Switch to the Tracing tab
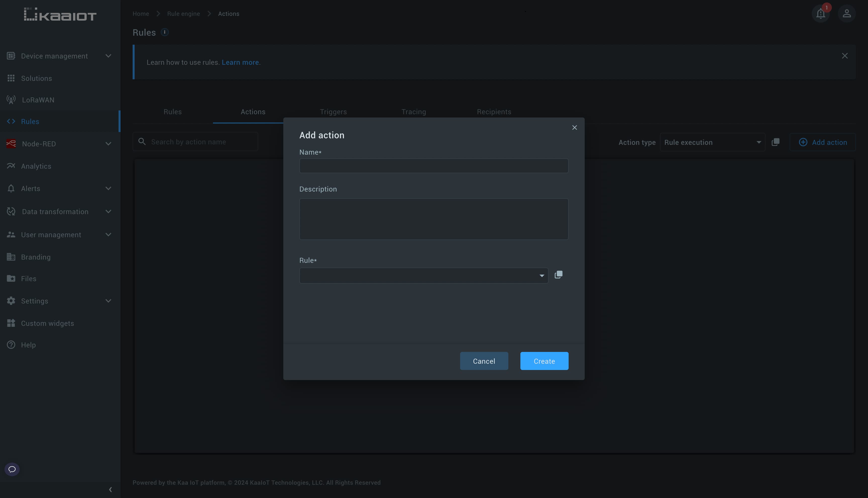The height and width of the screenshot is (498, 868). pyautogui.click(x=414, y=112)
